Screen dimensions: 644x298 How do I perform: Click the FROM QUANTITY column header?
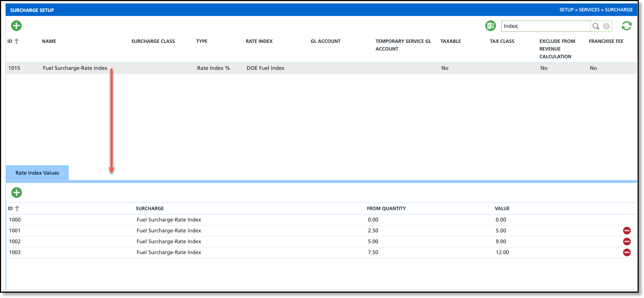coord(386,208)
